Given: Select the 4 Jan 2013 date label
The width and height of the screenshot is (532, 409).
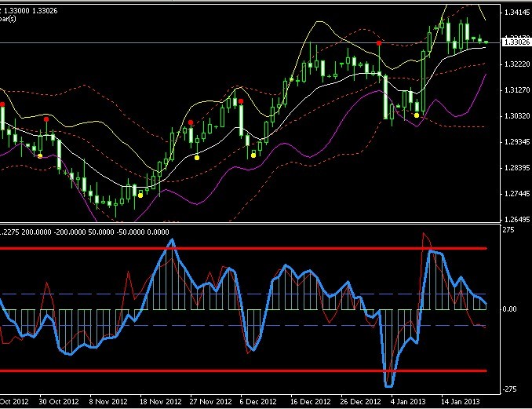Looking at the screenshot, I should point(408,402).
